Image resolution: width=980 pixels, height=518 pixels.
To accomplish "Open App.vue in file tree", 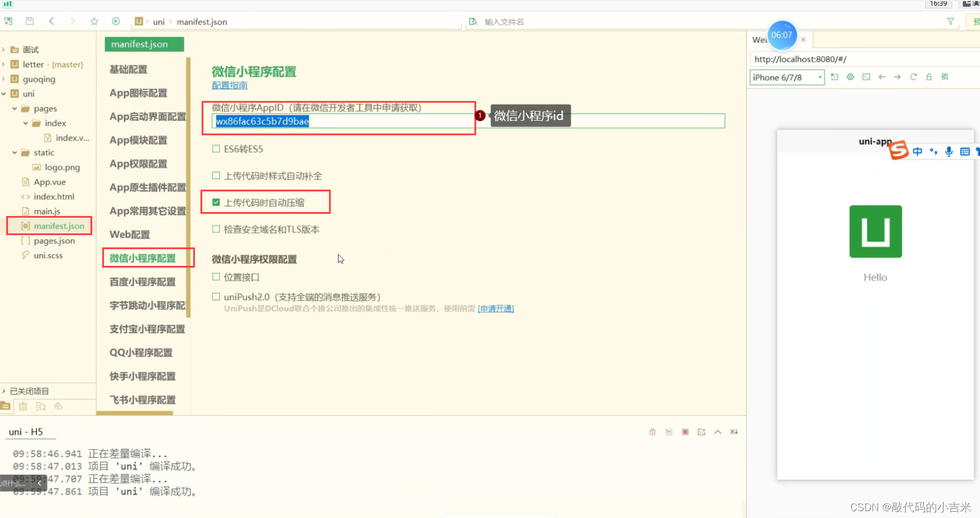I will pos(50,182).
